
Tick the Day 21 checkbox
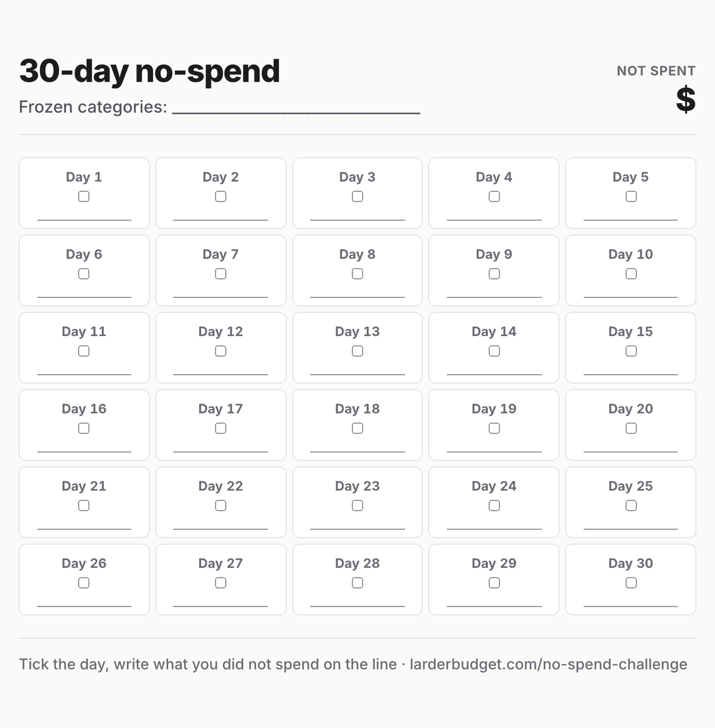[x=84, y=506]
